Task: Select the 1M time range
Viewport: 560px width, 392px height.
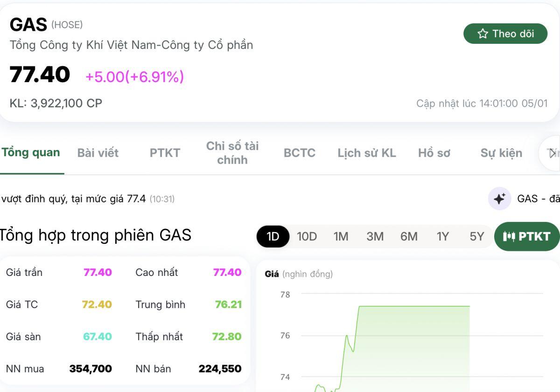Action: (341, 236)
